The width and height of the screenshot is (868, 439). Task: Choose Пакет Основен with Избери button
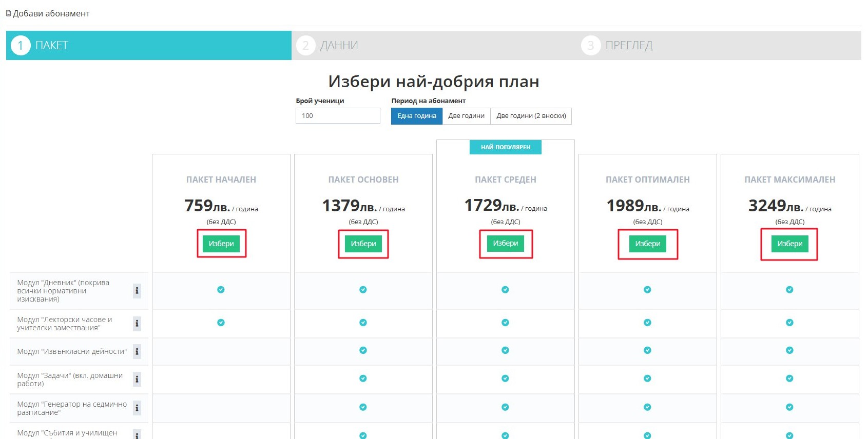point(363,244)
